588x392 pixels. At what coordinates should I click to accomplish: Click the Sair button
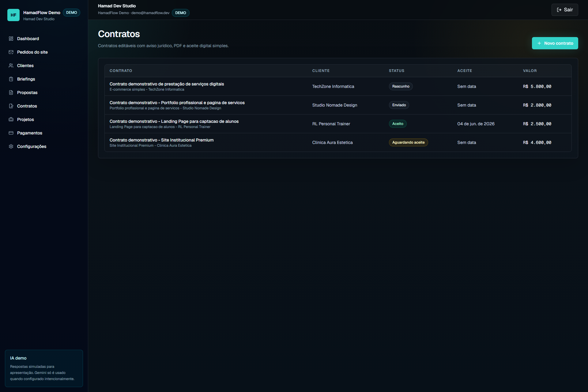pyautogui.click(x=565, y=10)
